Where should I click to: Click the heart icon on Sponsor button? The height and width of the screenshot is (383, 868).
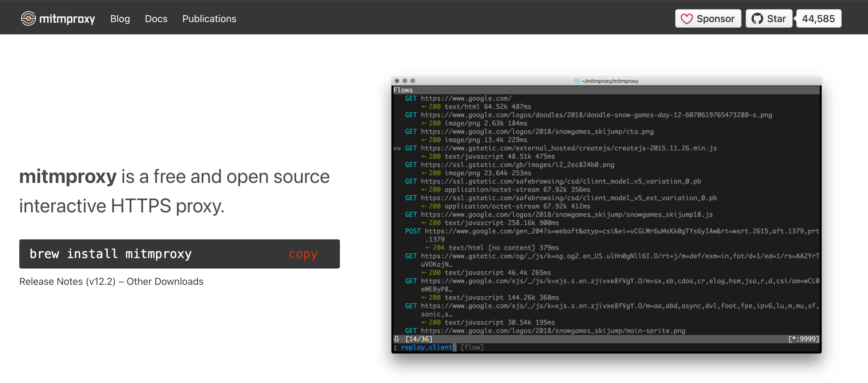point(686,18)
